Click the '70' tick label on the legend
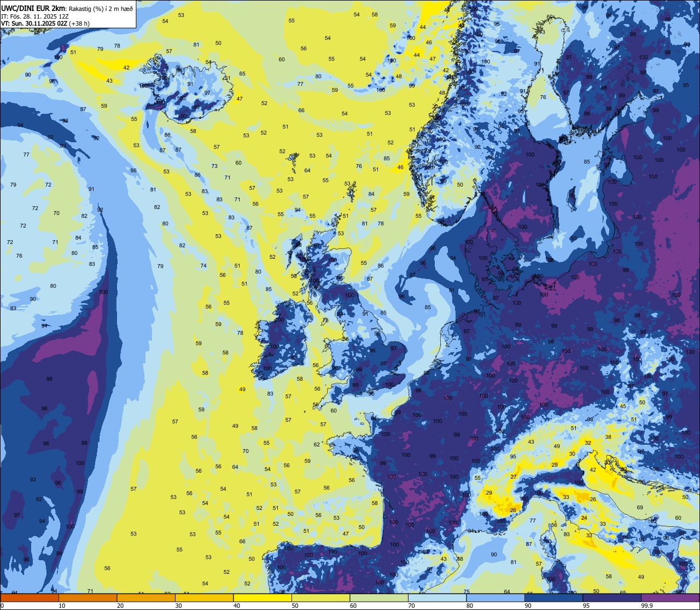The height and width of the screenshot is (610, 700). pos(411,606)
